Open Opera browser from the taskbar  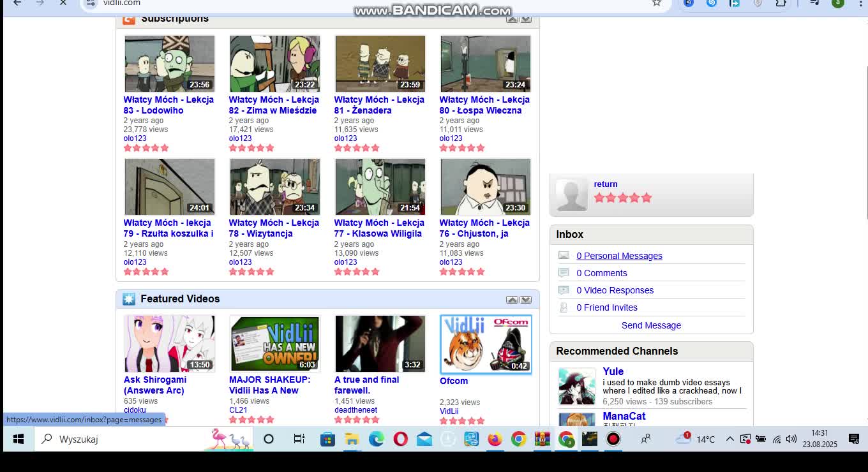pyautogui.click(x=400, y=439)
